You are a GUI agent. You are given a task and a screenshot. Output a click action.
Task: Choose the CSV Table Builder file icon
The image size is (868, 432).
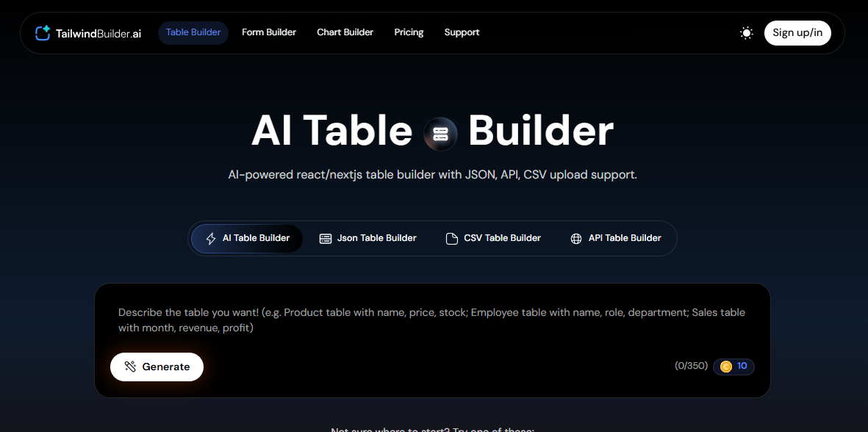click(x=452, y=239)
